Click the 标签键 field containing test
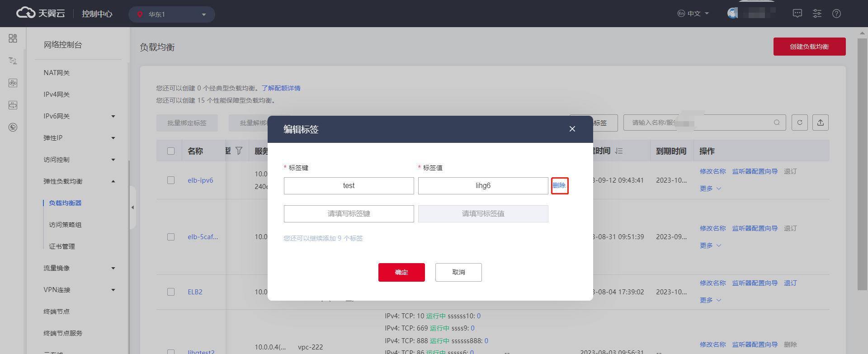Screen dimensions: 868x354 click(349, 186)
